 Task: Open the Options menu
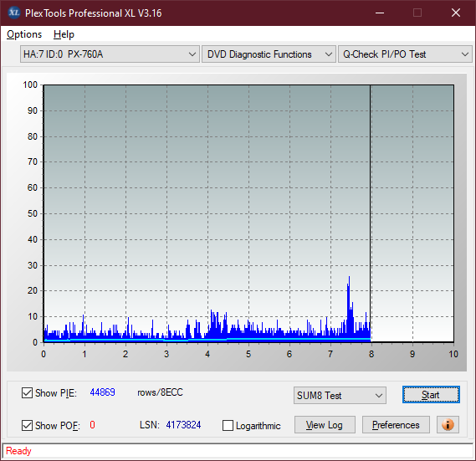pos(24,34)
